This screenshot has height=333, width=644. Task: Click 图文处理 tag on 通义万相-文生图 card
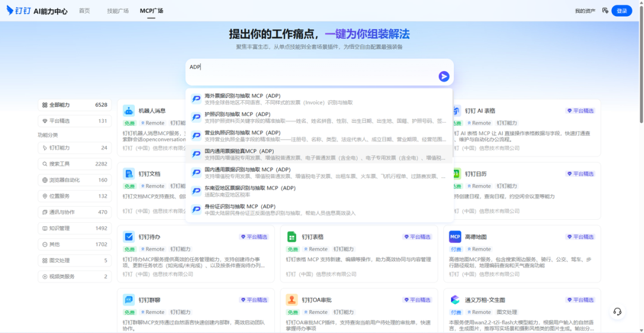pyautogui.click(x=507, y=312)
